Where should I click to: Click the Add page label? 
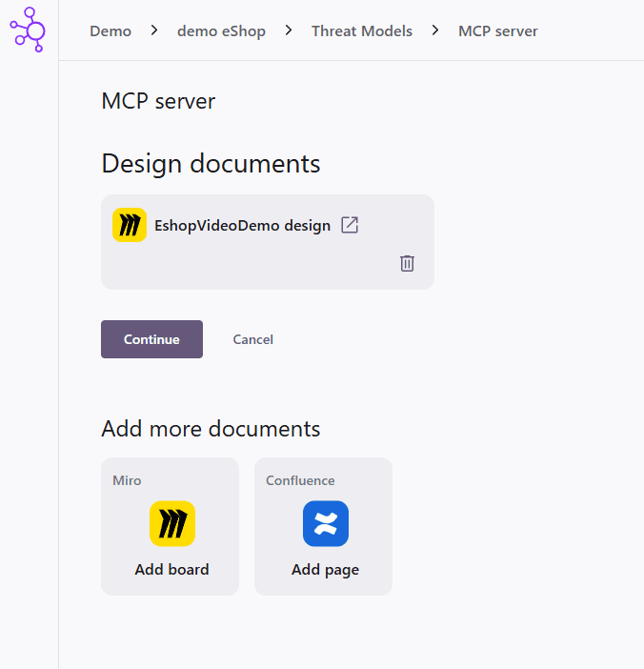coord(325,570)
